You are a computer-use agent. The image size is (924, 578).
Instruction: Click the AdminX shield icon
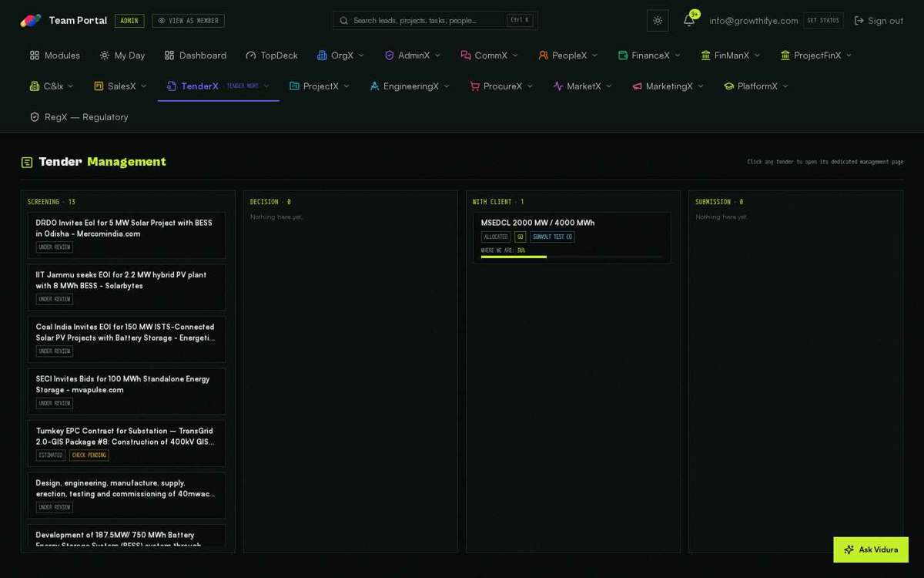pos(389,55)
